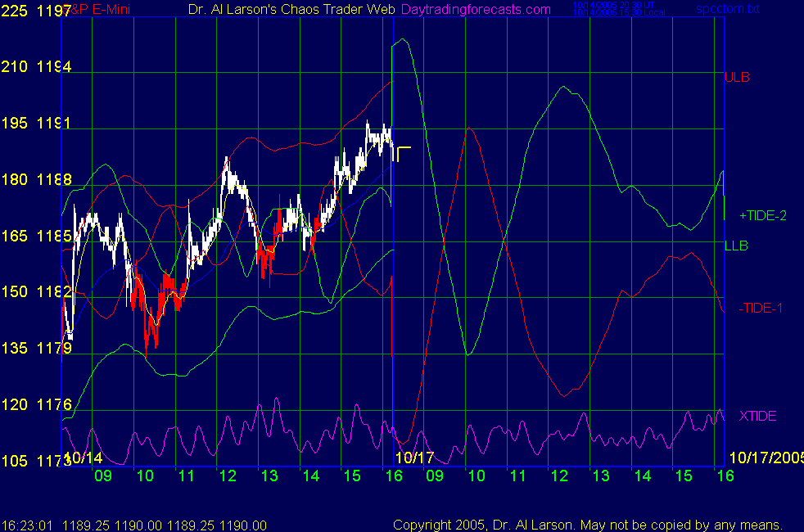Click the 1188 price level label
This screenshot has width=804, height=532.
53,179
